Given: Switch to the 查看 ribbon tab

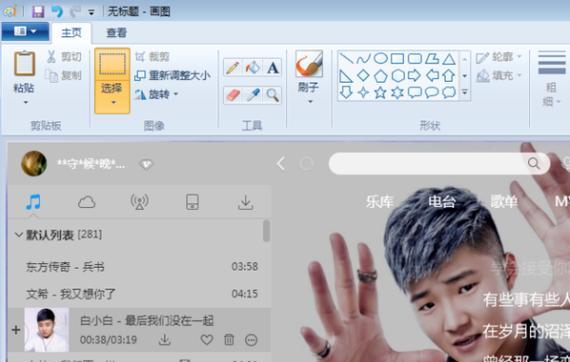Looking at the screenshot, I should coord(116,33).
